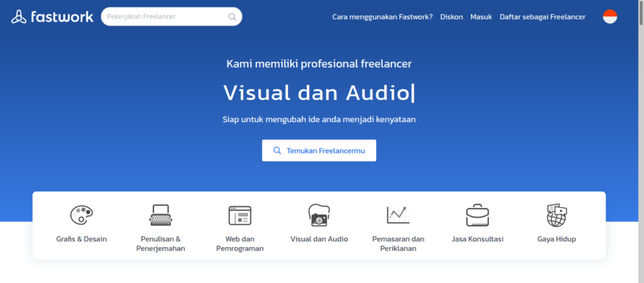Screen dimensions: 644x283
Task: Select the Gaya Hidup category label
Action: coord(557,239)
